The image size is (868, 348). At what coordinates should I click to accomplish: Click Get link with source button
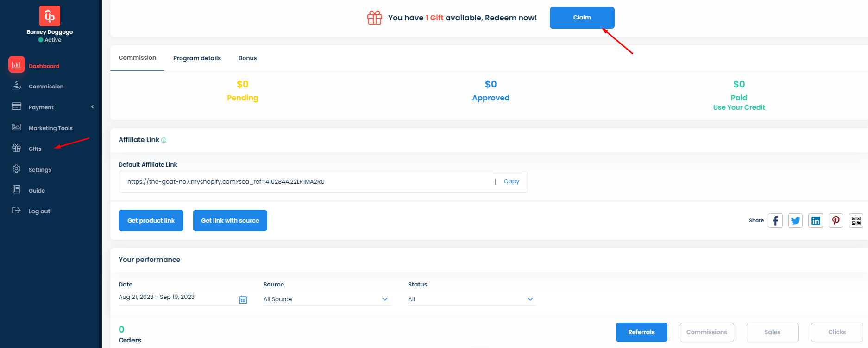(230, 220)
